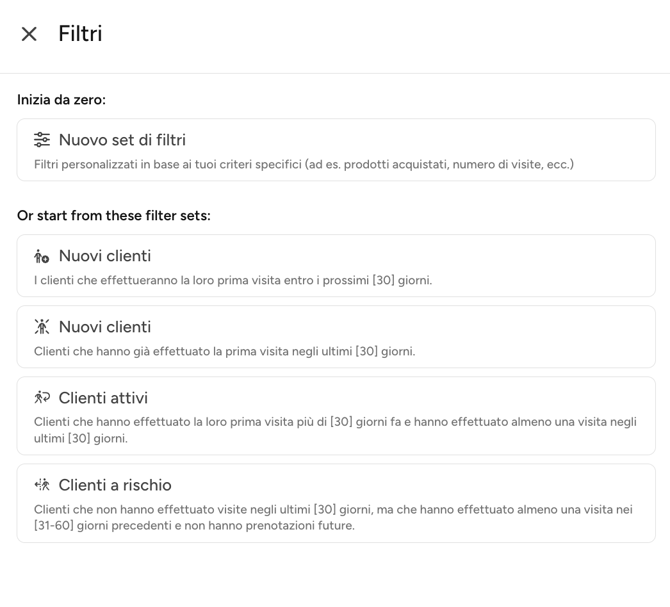Click the Filtri header title
The image size is (670, 607).
[x=80, y=34]
